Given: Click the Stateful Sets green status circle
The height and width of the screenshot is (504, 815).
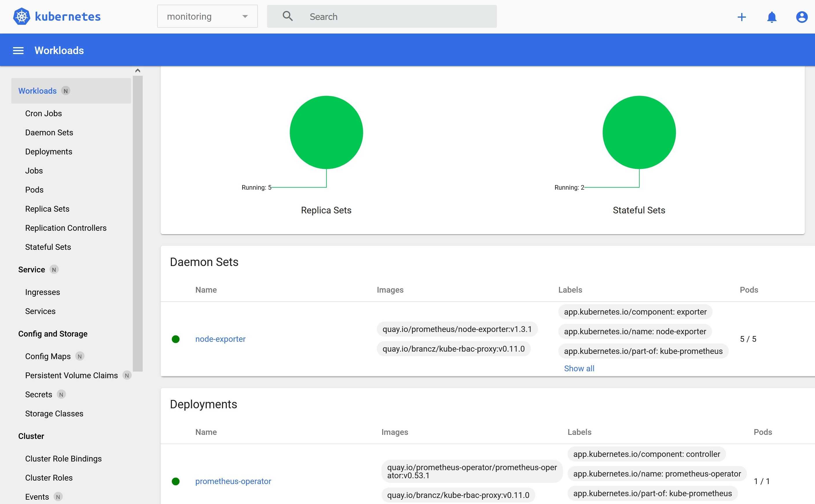Looking at the screenshot, I should point(638,132).
